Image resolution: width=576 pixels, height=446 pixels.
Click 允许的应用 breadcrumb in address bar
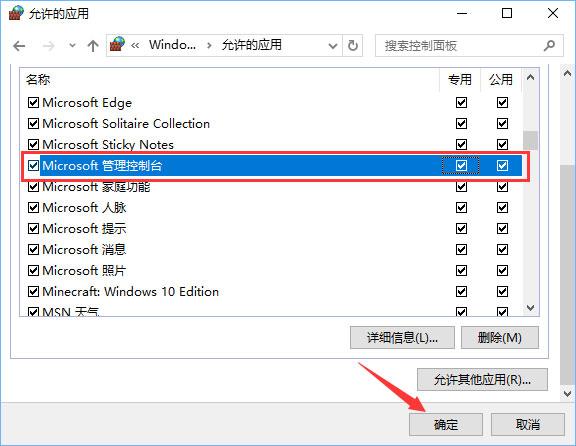[252, 45]
